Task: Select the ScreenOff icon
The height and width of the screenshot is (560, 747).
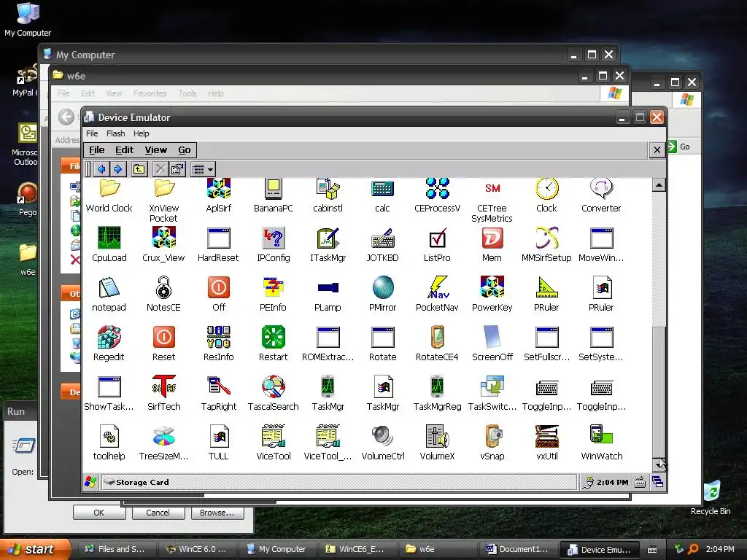Action: [x=492, y=337]
